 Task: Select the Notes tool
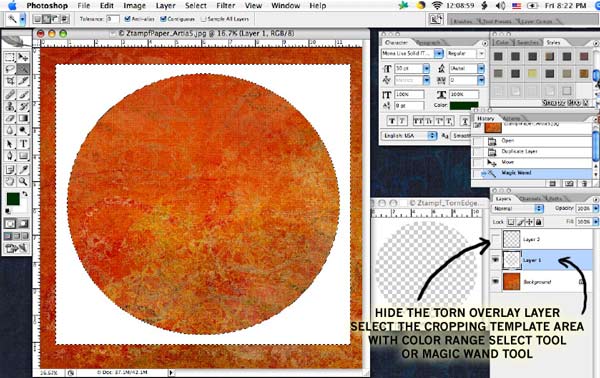click(x=10, y=169)
